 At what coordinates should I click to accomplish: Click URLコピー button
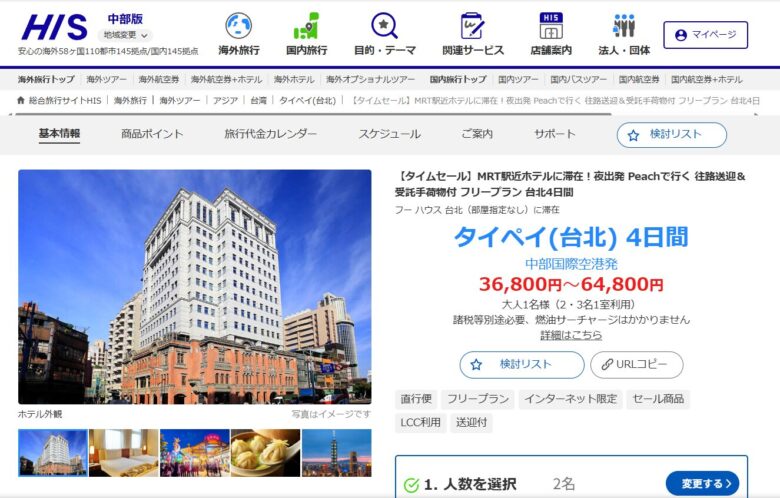pos(636,365)
